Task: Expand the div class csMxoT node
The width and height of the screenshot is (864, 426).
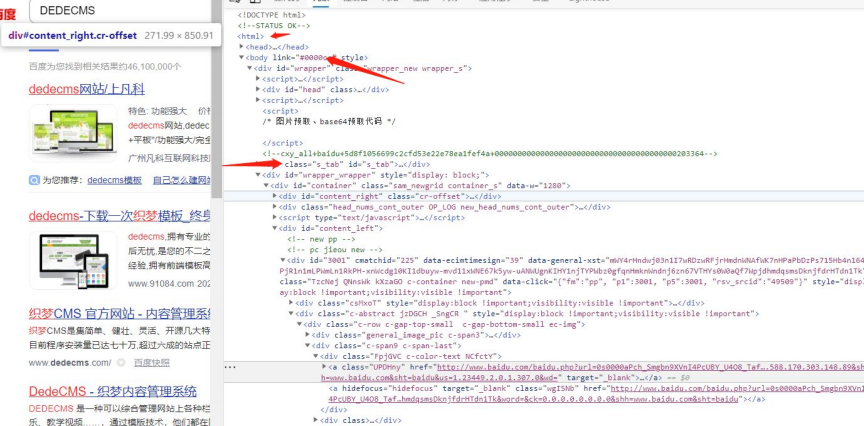Action: [x=291, y=303]
